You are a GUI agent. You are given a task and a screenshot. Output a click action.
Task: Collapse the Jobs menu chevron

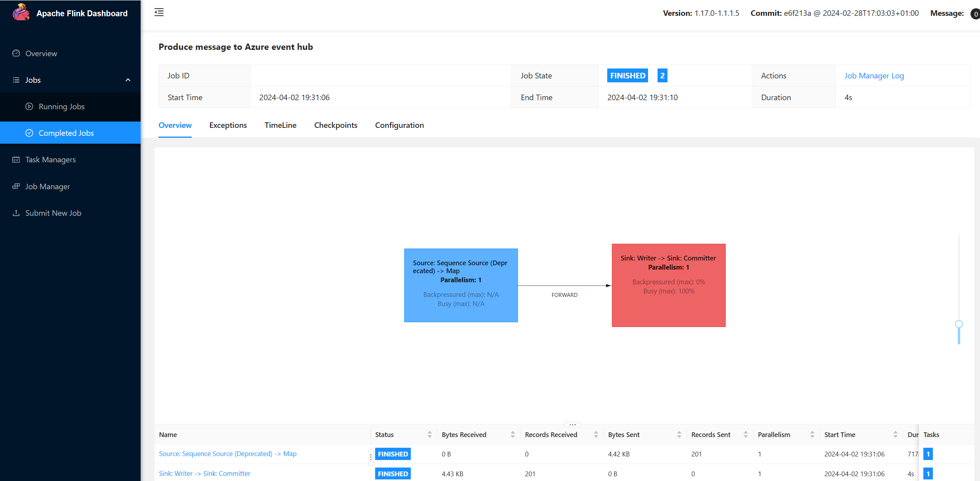128,80
